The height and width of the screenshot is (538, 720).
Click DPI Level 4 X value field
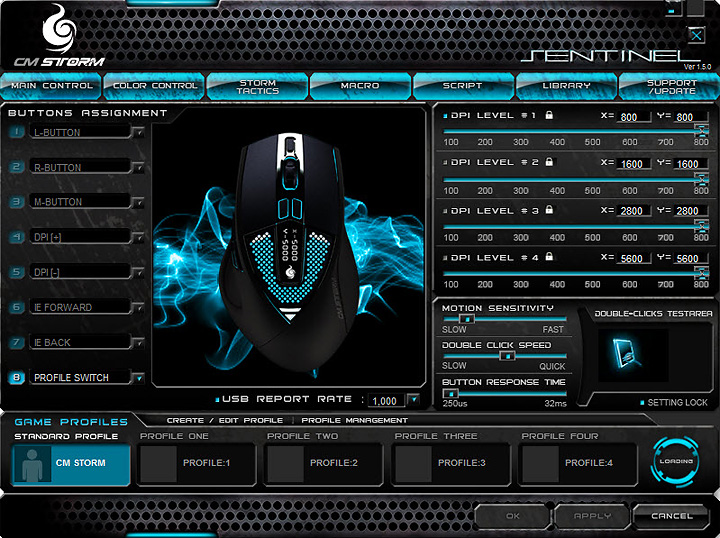pos(633,258)
